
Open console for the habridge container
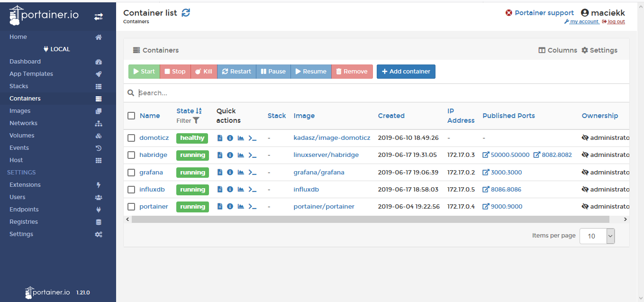pos(253,156)
